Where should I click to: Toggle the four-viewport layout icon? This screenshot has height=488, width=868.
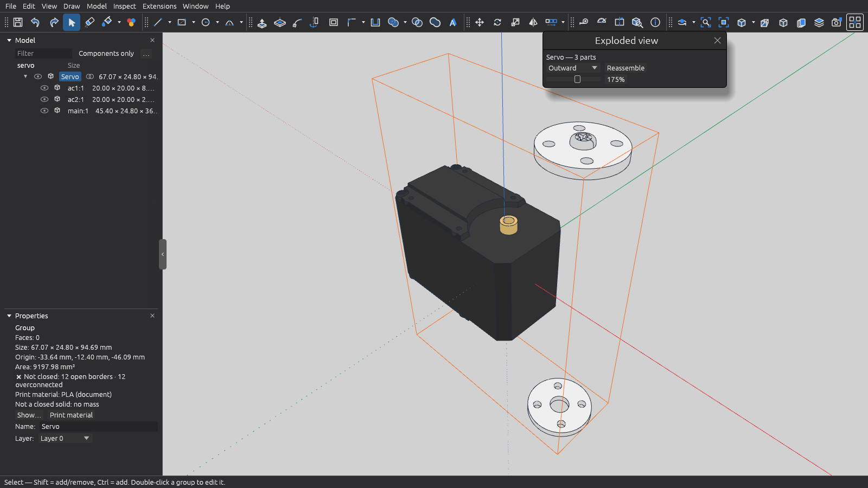coord(855,22)
